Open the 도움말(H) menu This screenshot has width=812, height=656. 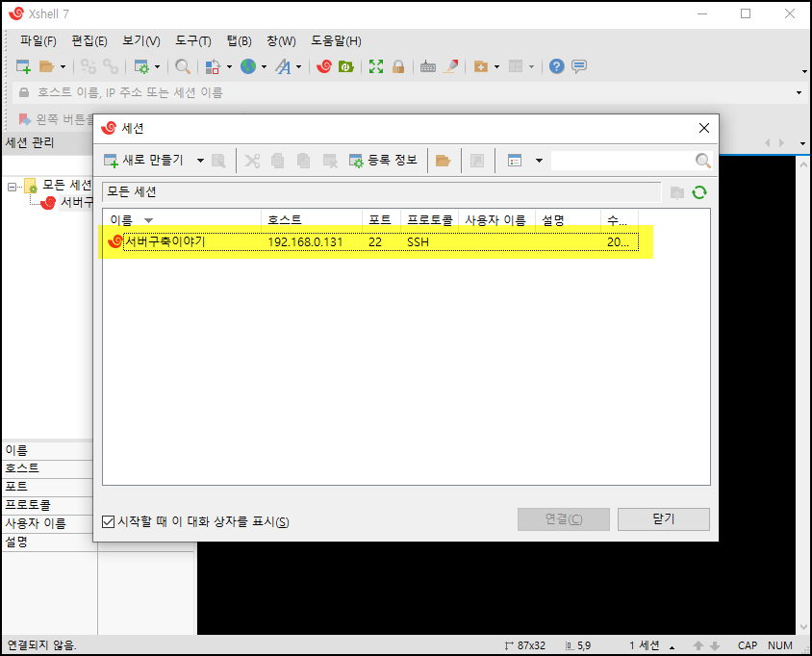(x=336, y=41)
